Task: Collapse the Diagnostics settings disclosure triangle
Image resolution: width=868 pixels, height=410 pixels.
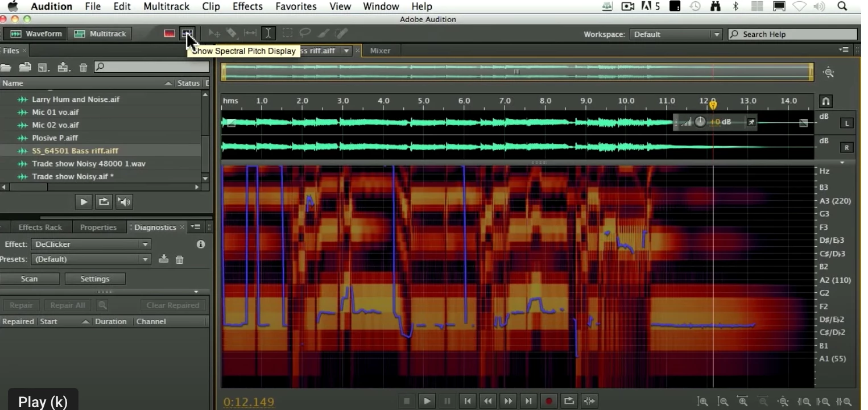Action: click(x=196, y=292)
